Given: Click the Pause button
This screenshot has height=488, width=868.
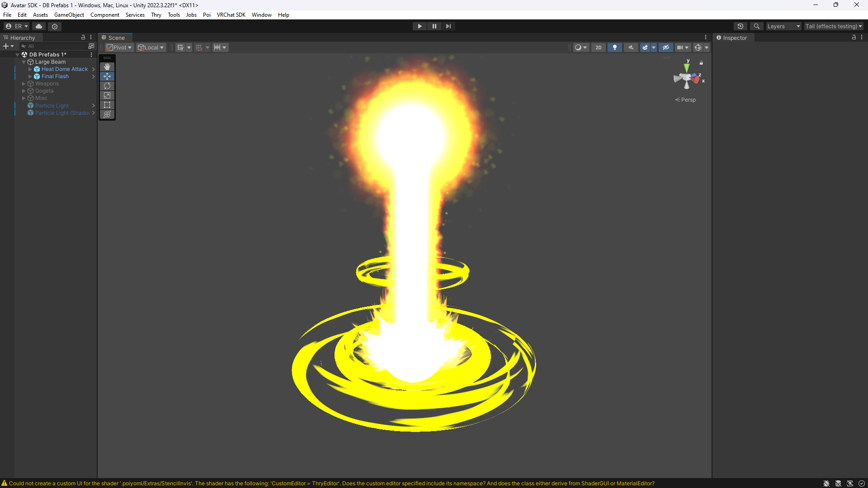Looking at the screenshot, I should click(434, 26).
